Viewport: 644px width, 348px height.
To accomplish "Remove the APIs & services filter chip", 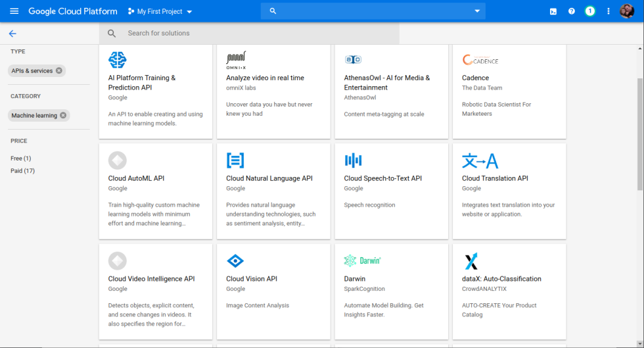I will (x=59, y=71).
